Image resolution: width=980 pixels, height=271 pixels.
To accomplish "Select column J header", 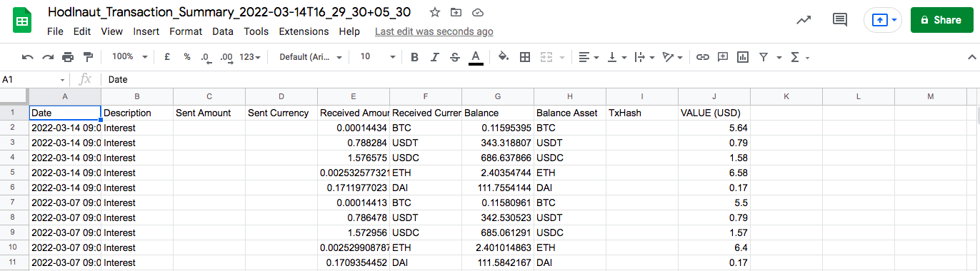I will pos(714,96).
